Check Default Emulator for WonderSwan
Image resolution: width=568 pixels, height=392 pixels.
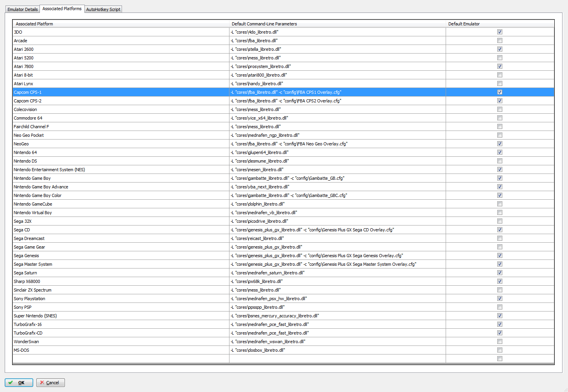(500, 342)
